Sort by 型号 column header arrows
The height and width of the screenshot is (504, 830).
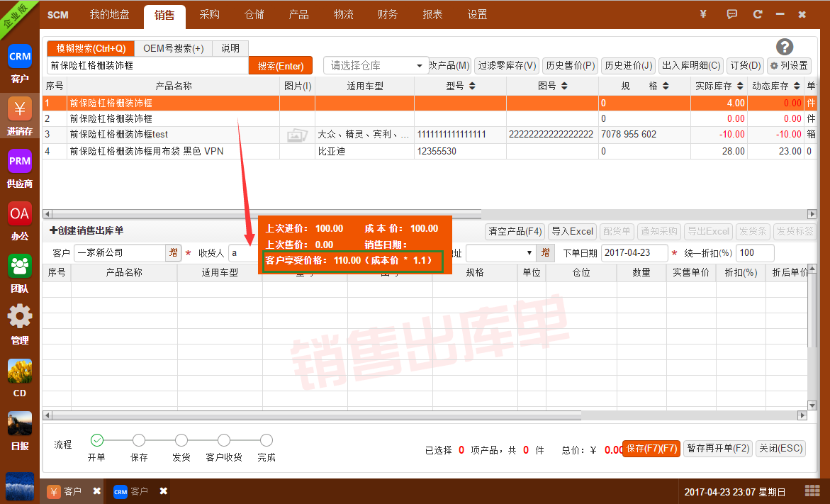point(471,86)
